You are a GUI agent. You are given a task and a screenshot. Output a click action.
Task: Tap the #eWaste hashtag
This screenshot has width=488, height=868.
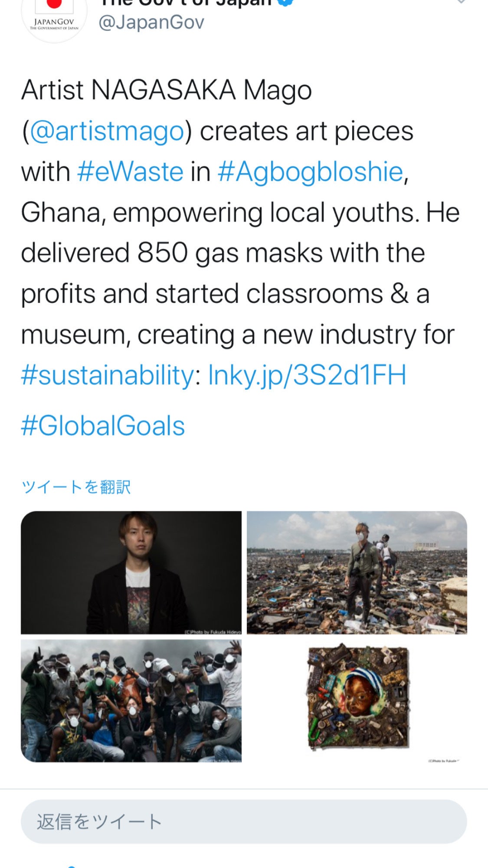coord(130,172)
